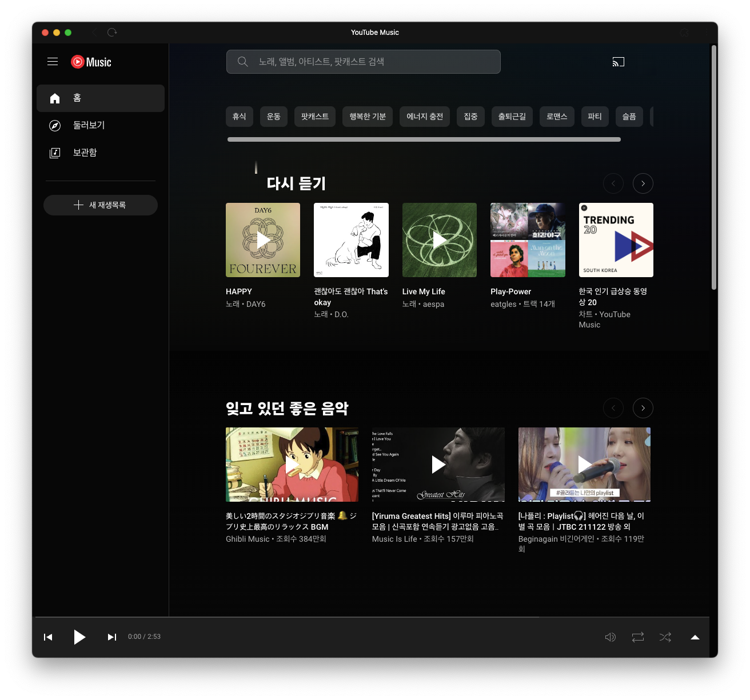Viewport: 750px width, 700px height.
Task: Select the 팟캐스트 chip
Action: pos(315,117)
